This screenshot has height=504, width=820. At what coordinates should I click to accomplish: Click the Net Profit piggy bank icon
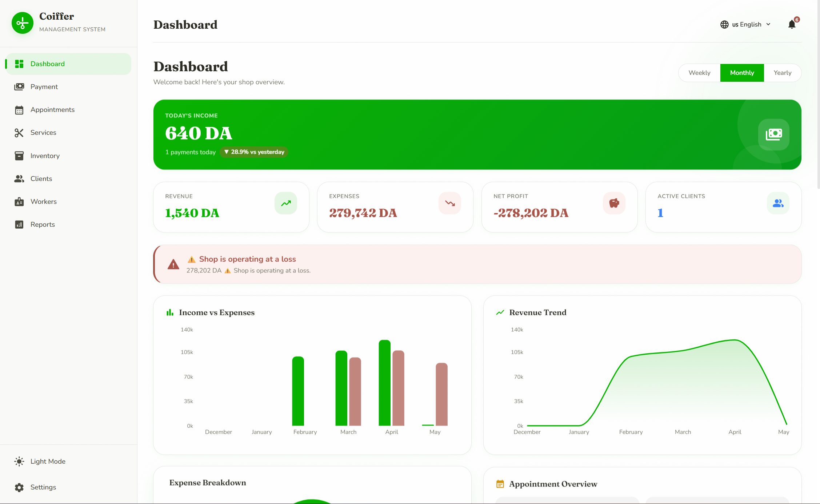tap(614, 203)
